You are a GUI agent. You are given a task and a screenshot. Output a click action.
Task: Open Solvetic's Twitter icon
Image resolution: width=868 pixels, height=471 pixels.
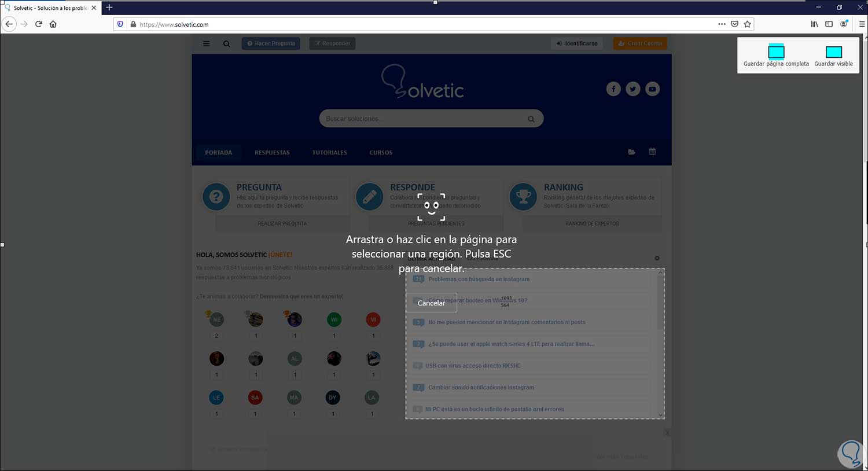tap(632, 89)
